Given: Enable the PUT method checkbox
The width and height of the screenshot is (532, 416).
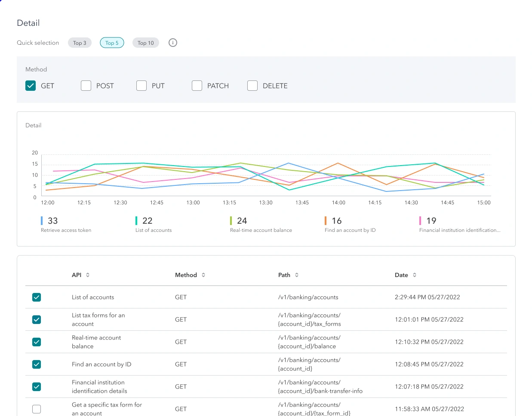Looking at the screenshot, I should point(141,86).
